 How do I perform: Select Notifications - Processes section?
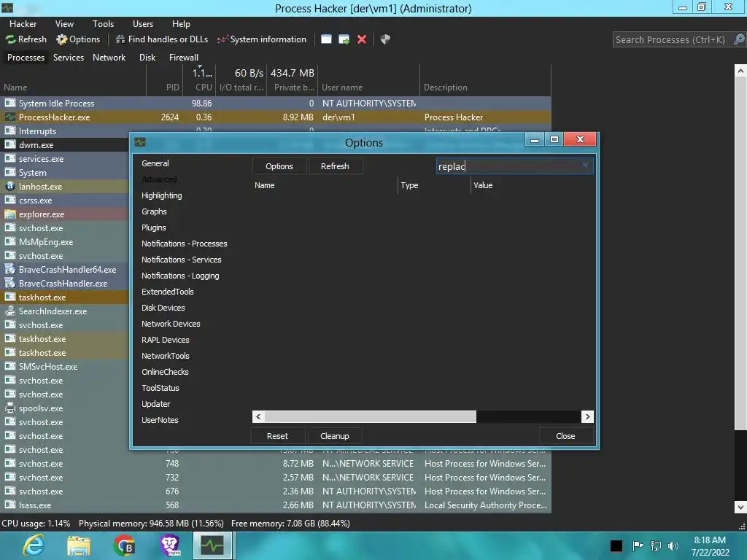[185, 244]
